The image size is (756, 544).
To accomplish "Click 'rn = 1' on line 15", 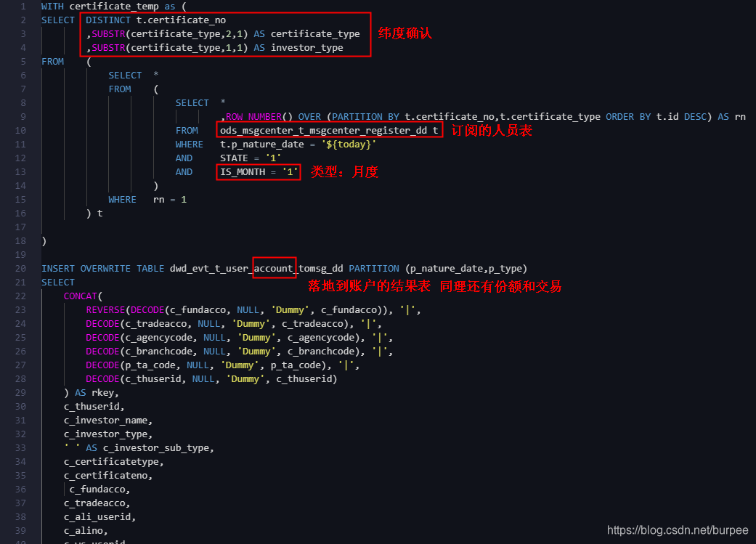I will point(170,200).
